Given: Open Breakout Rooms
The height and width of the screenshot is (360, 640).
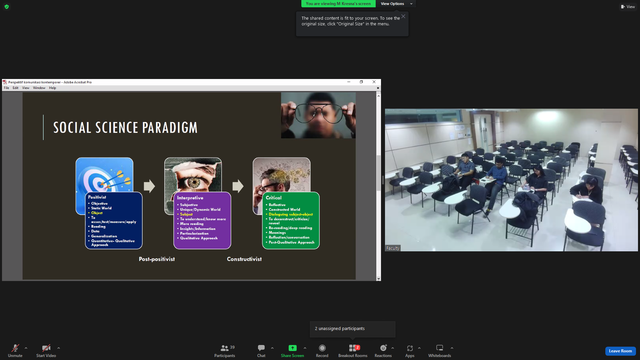Looking at the screenshot, I should [353, 350].
